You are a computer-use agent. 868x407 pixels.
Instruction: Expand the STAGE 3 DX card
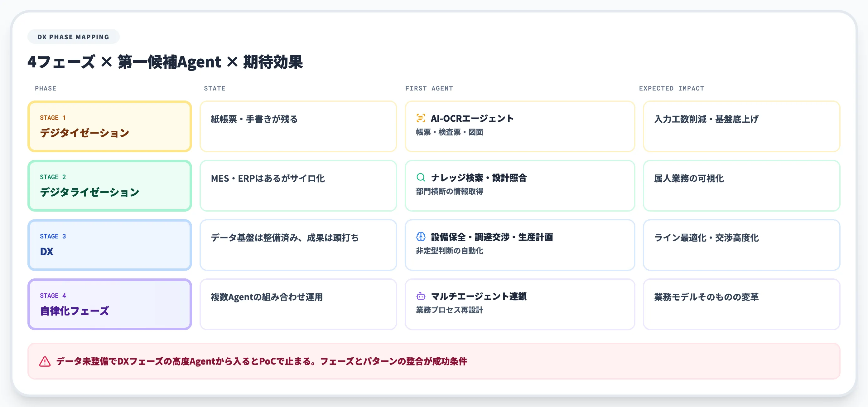pos(109,245)
